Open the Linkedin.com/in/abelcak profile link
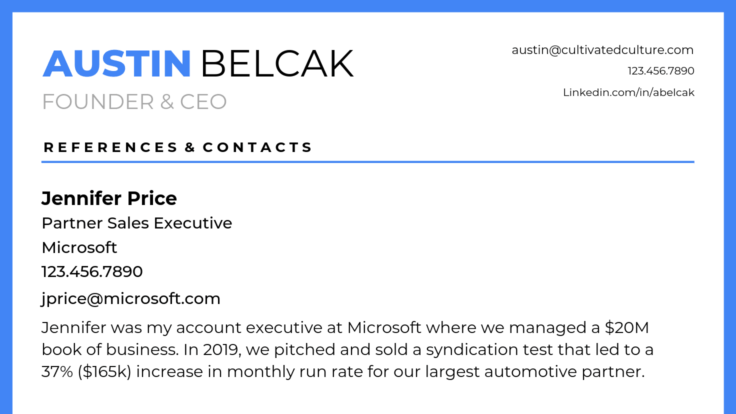 pos(628,92)
